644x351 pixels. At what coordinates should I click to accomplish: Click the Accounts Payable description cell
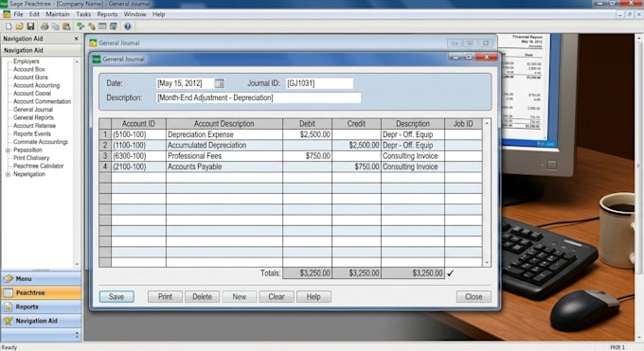click(x=224, y=167)
